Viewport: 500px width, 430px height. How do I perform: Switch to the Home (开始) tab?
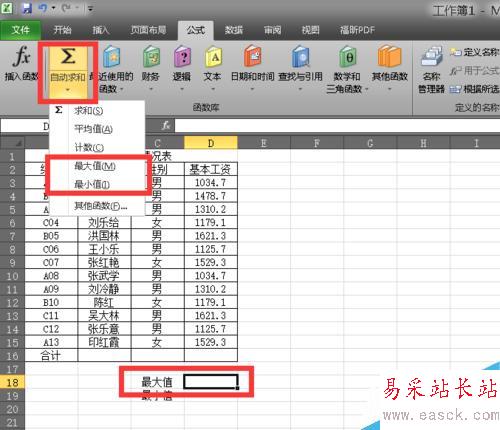coord(63,30)
